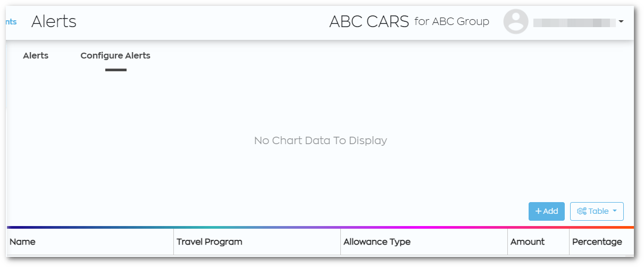This screenshot has height=267, width=644.
Task: Click the caret arrow on Table button
Action: point(615,211)
